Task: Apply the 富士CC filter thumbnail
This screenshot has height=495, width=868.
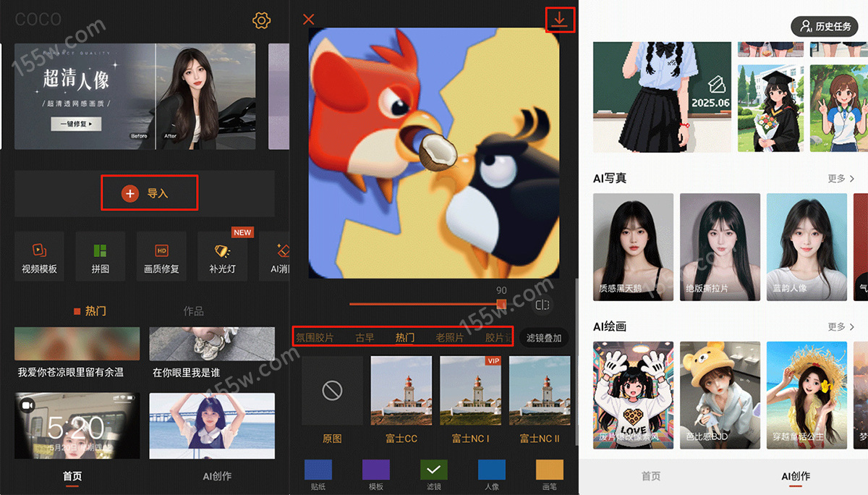Action: coord(401,391)
